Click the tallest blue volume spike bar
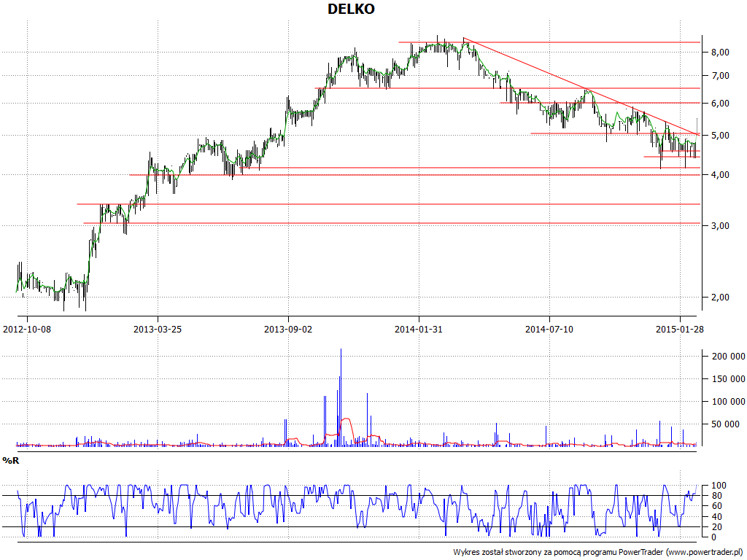Image resolution: width=747 pixels, height=560 pixels. coord(341,397)
